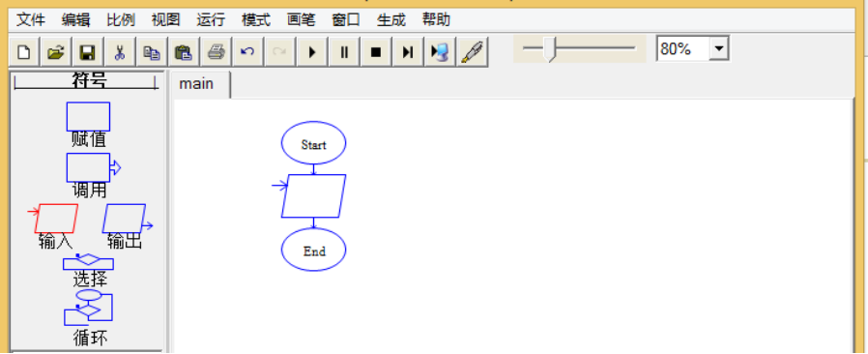Select the input parallelogram in the flowchart

coord(314,195)
